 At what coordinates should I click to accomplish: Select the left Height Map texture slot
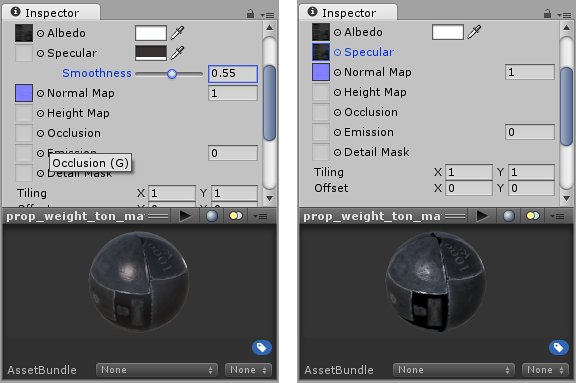pyautogui.click(x=24, y=113)
